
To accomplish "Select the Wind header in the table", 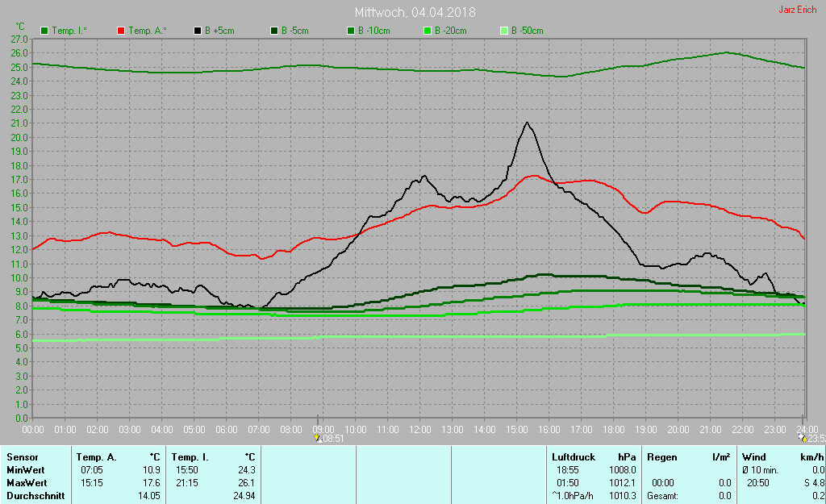I will (754, 456).
